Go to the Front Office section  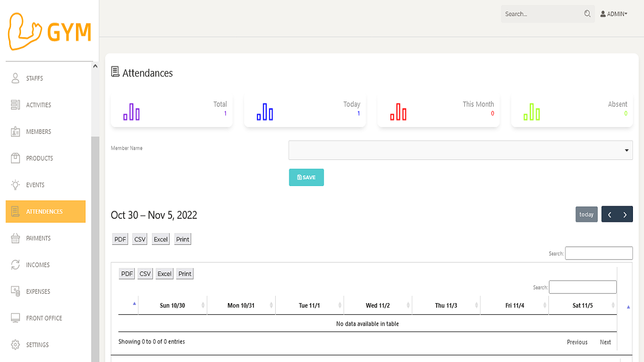click(43, 318)
